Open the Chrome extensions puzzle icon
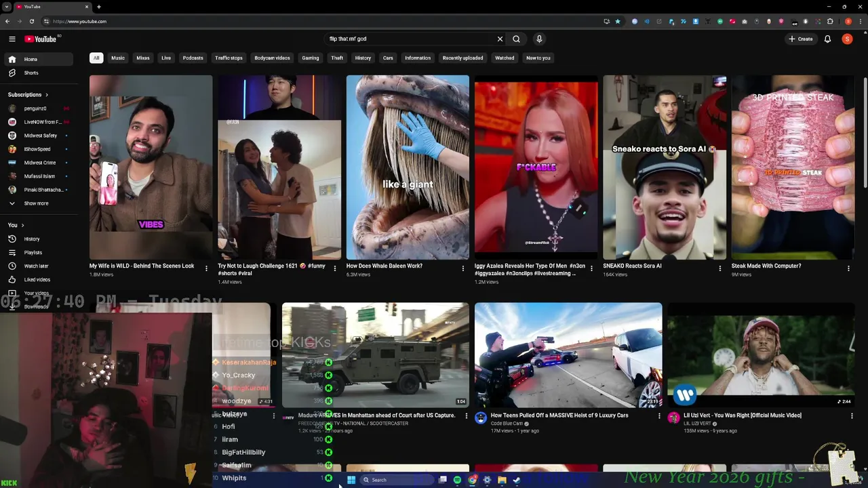Image resolution: width=868 pixels, height=488 pixels. coord(830,21)
